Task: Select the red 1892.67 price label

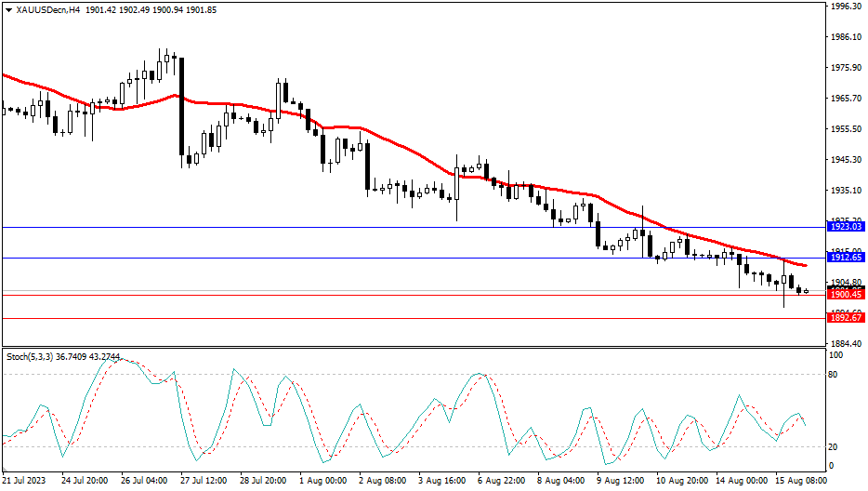Action: point(846,318)
